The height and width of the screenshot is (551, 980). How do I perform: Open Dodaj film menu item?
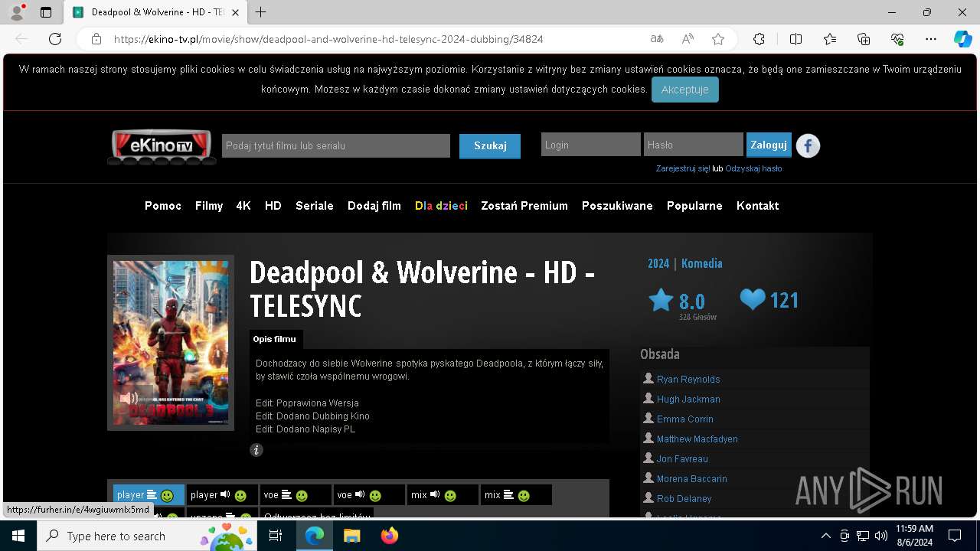point(374,206)
